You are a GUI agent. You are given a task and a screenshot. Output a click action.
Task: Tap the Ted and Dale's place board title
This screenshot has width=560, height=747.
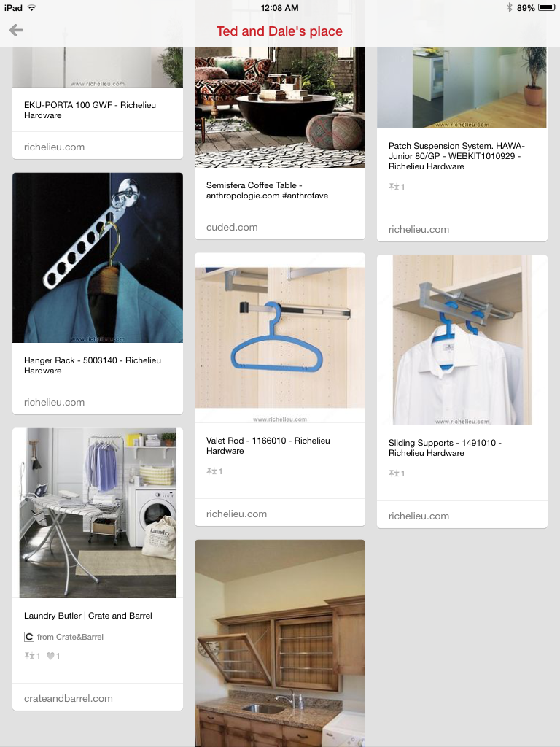[x=279, y=31]
